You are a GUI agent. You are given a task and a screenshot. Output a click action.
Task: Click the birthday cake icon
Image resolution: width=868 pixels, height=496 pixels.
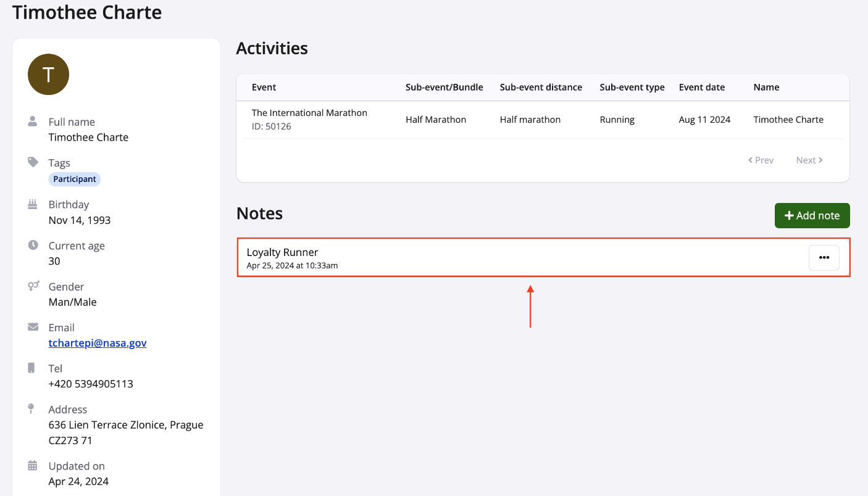tap(33, 204)
